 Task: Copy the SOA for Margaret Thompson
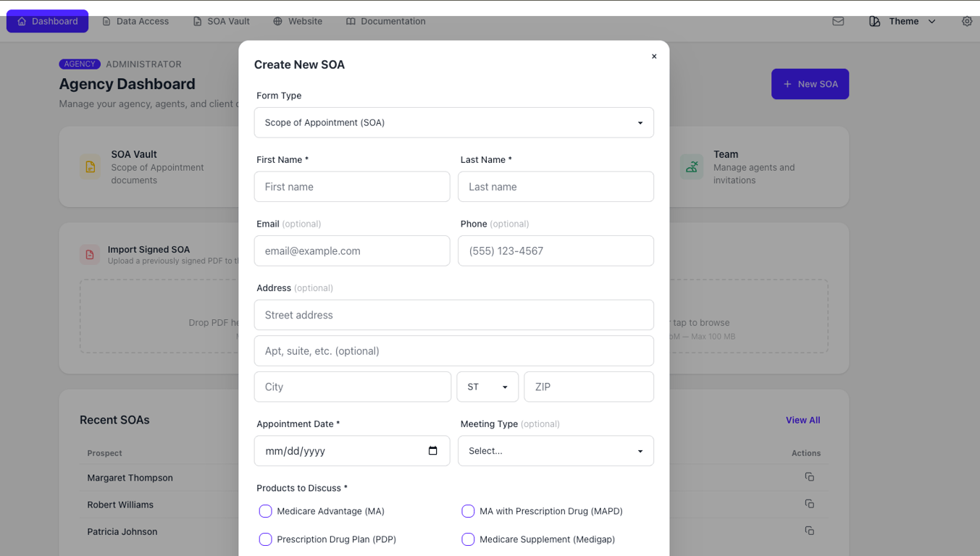[809, 477]
